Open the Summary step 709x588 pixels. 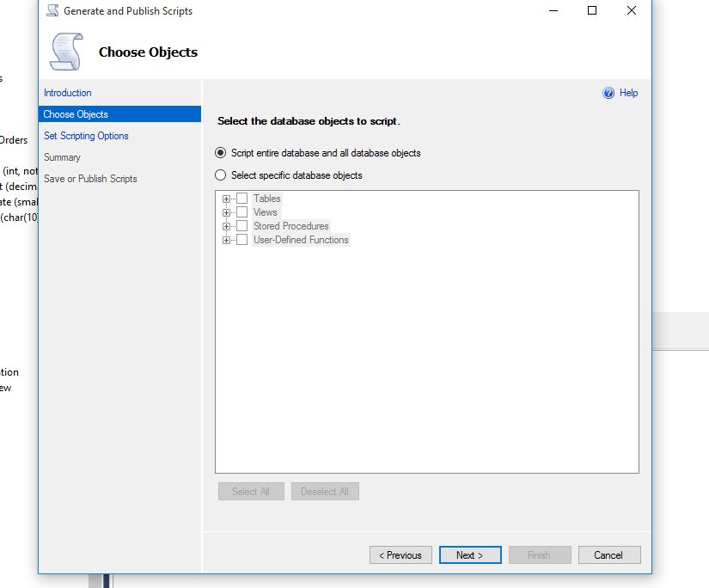(x=62, y=157)
